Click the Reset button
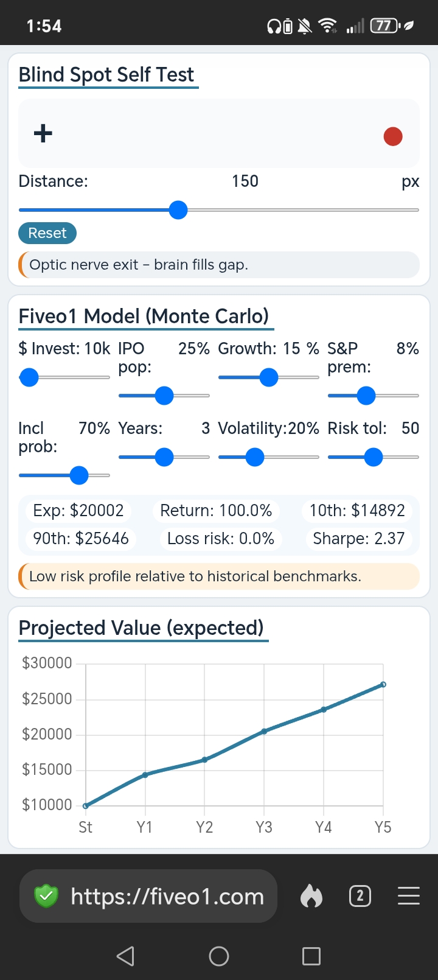 [47, 233]
